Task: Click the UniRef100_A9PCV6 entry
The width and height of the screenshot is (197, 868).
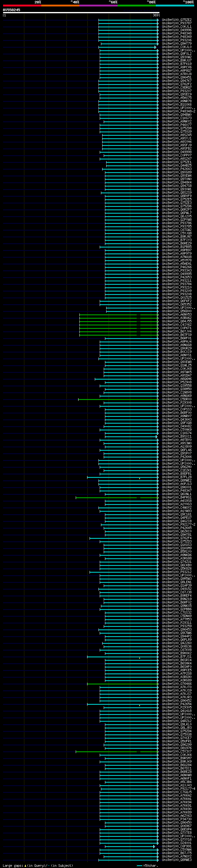Action: click(177, 67)
